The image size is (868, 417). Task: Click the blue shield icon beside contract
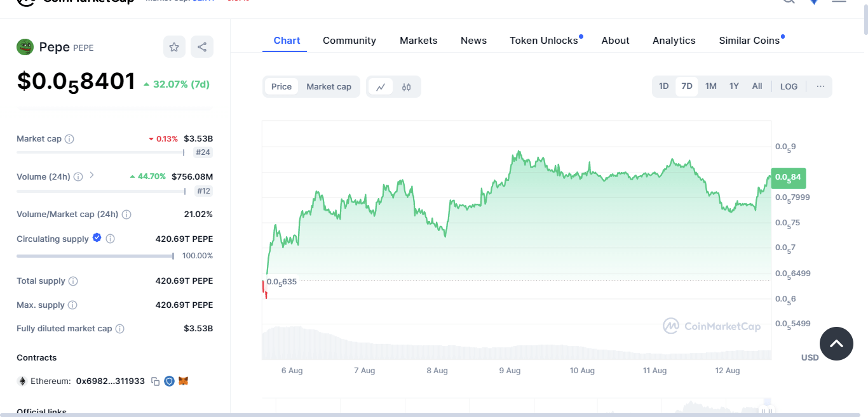pyautogui.click(x=169, y=381)
